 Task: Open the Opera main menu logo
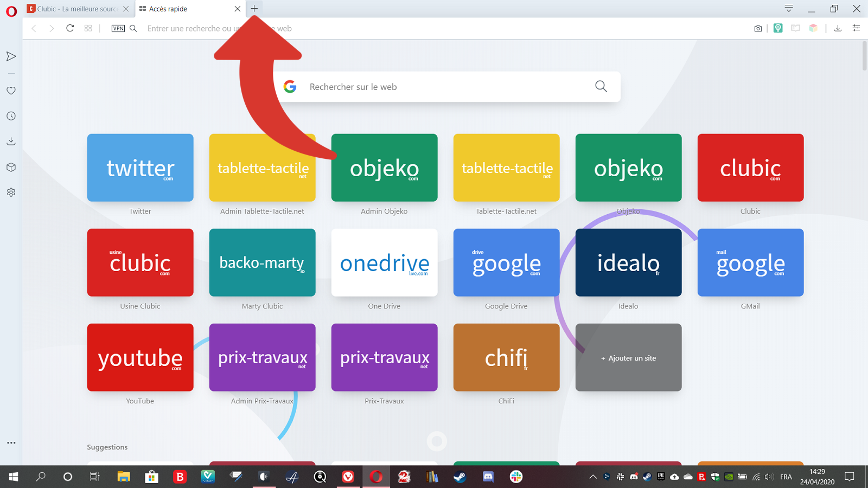coord(11,11)
